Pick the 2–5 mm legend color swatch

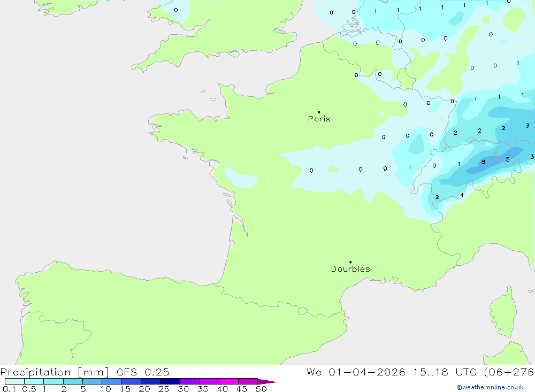pyautogui.click(x=73, y=381)
